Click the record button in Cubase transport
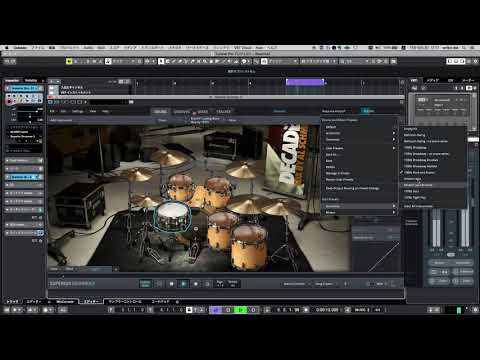Screen dimensions: 480x360 coord(253,310)
